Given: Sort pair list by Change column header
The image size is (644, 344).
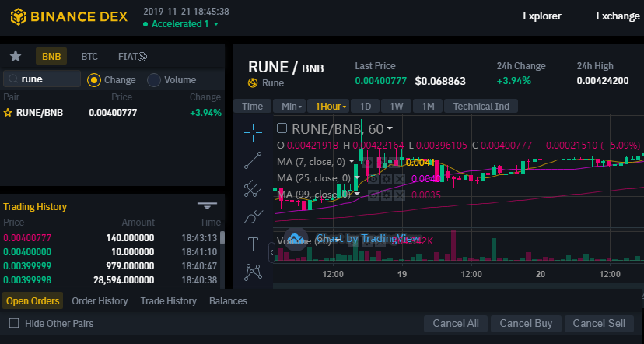Looking at the screenshot, I should tap(205, 97).
